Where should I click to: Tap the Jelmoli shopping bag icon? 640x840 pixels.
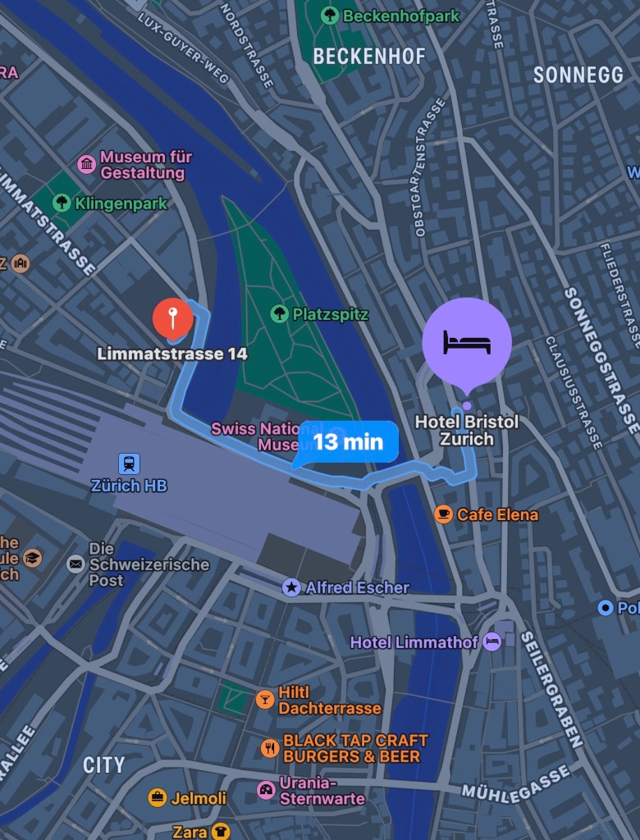[x=158, y=797]
